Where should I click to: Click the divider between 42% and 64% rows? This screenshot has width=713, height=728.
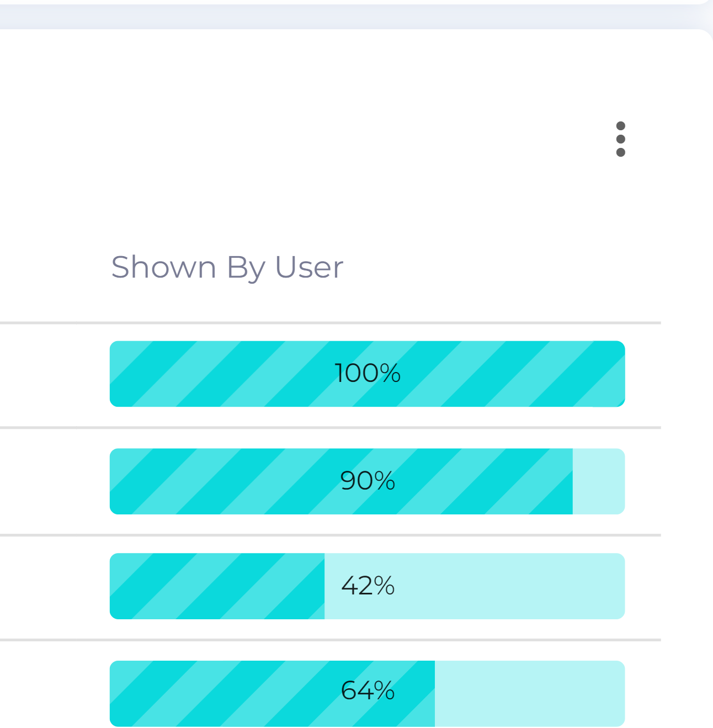coord(330,640)
